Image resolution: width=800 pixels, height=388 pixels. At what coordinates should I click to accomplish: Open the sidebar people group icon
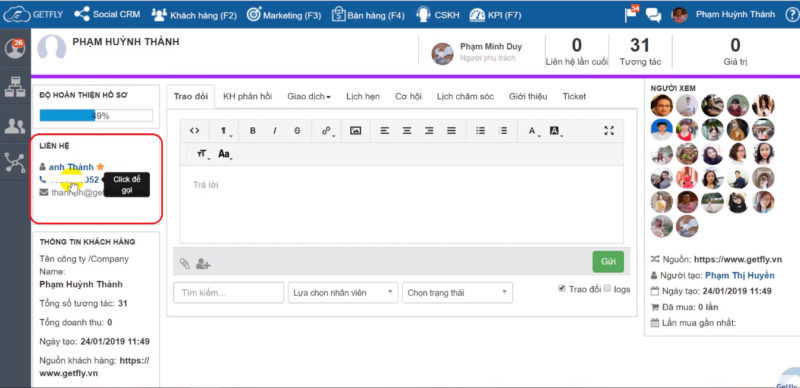[15, 126]
